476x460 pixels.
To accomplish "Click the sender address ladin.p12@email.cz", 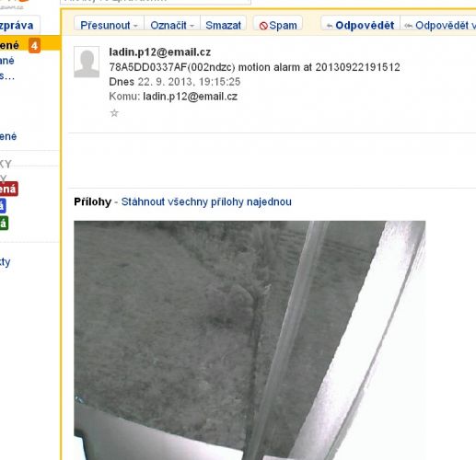I will 160,52.
